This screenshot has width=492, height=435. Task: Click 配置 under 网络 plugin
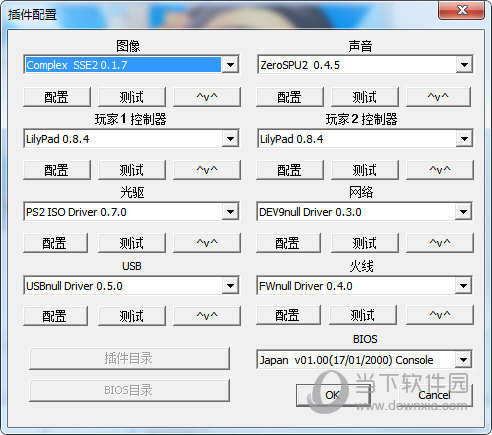click(288, 243)
